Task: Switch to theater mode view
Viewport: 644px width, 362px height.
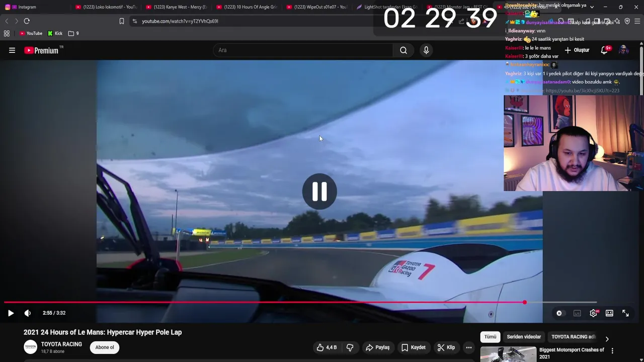Action: pos(609,313)
